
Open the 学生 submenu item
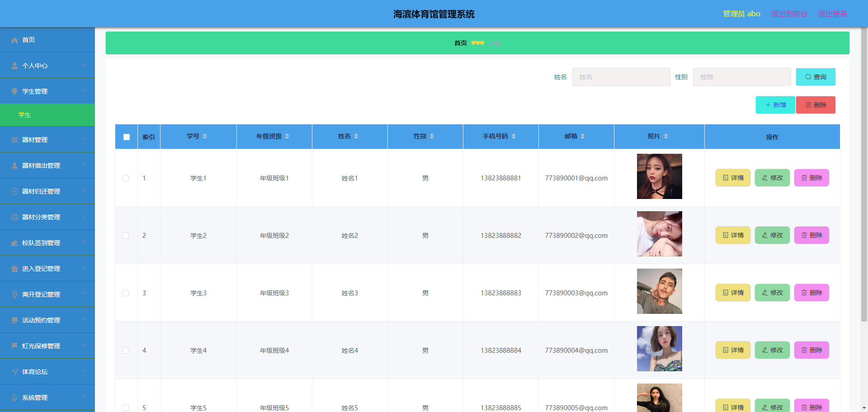pos(47,115)
